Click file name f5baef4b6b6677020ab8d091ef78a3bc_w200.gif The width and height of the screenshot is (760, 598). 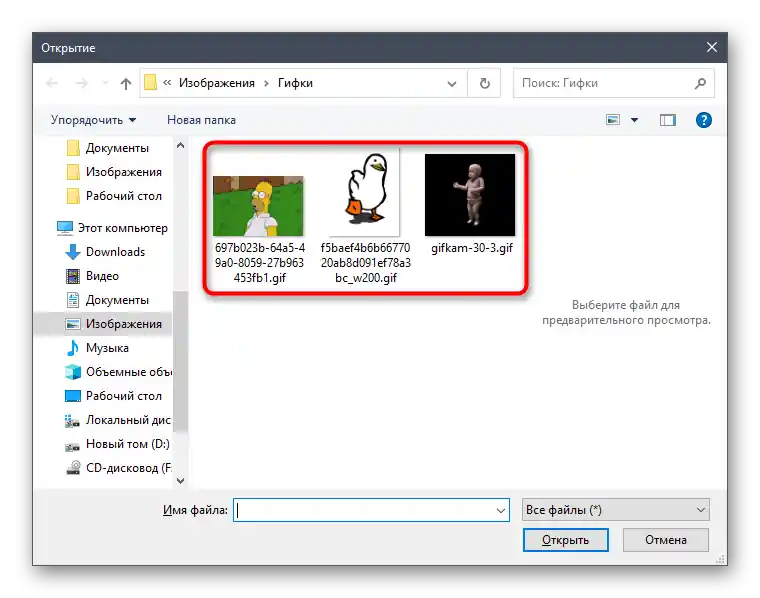pos(366,263)
